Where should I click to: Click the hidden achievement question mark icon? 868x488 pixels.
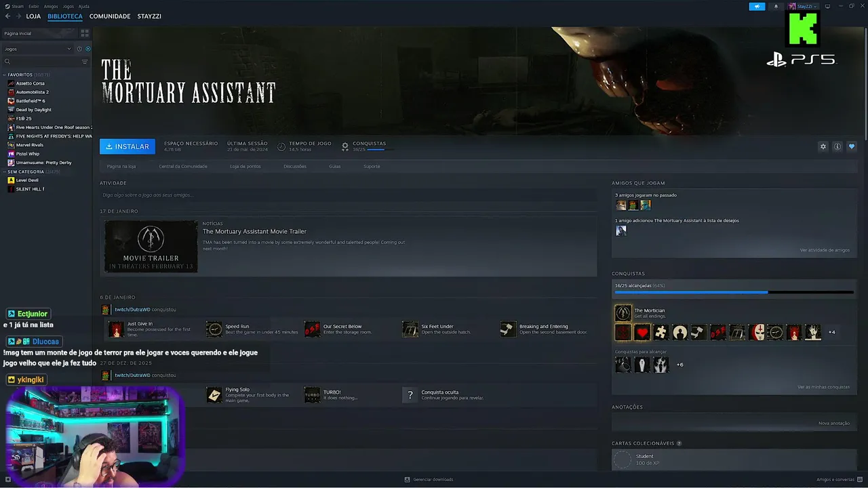[x=410, y=395]
